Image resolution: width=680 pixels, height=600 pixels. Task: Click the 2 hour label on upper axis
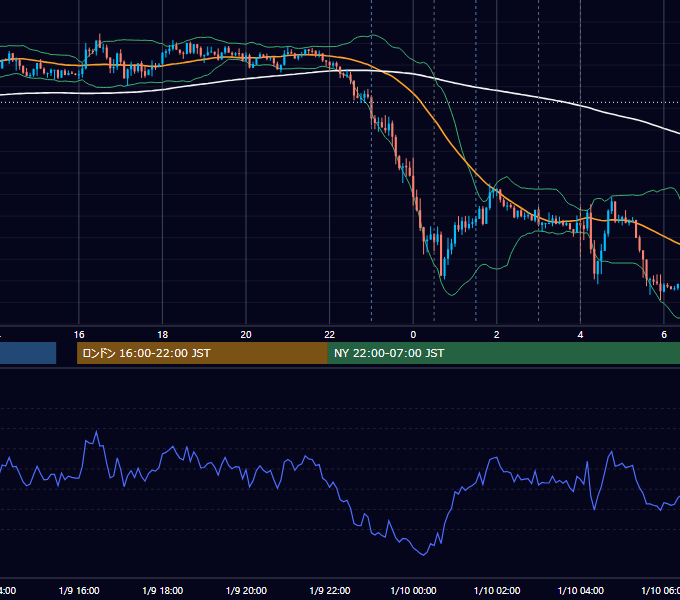[x=497, y=334]
